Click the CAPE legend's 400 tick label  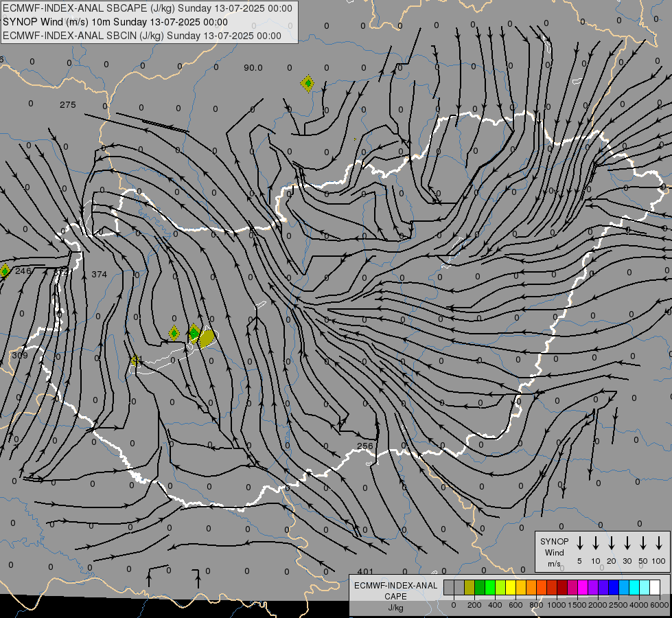[x=495, y=605]
